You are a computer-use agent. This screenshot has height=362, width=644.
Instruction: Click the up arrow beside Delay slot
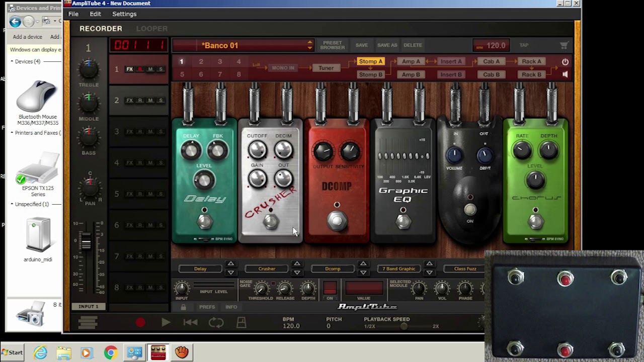coord(230,264)
